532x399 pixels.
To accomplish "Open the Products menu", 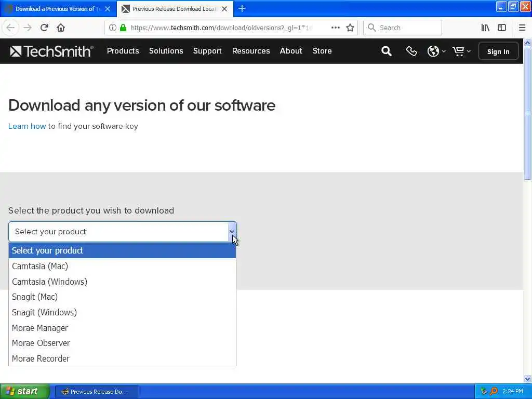I will point(123,51).
